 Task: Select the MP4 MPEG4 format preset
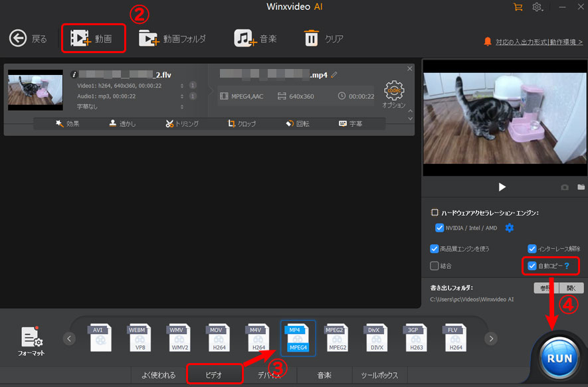pyautogui.click(x=298, y=338)
